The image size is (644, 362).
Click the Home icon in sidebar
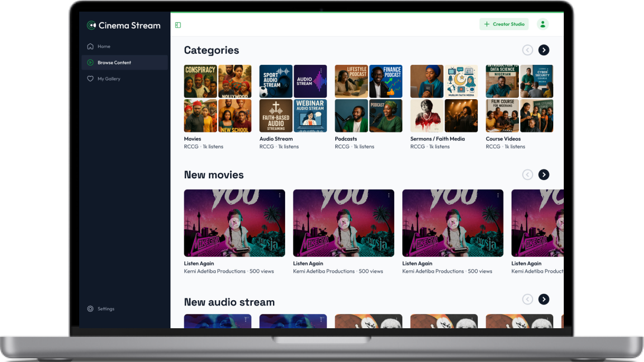click(90, 46)
